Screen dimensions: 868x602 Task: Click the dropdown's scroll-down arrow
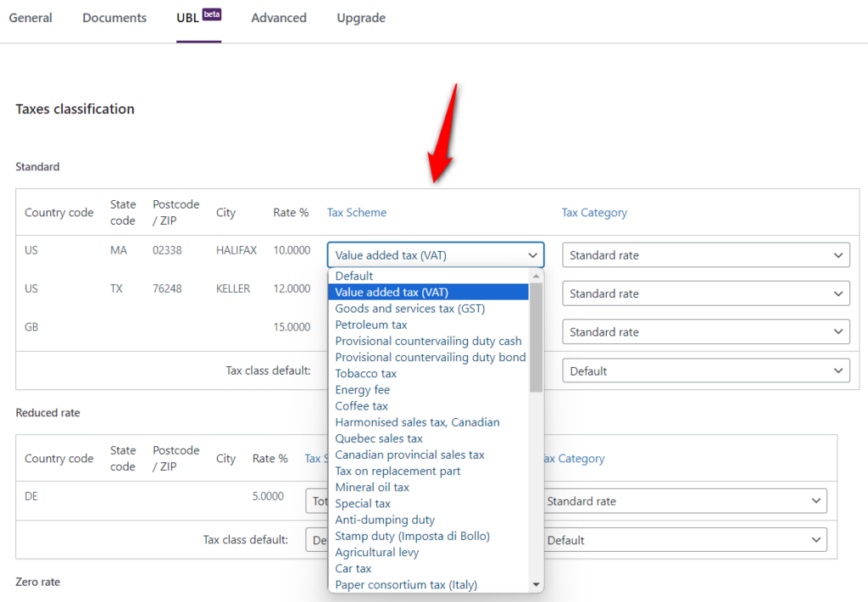(536, 583)
